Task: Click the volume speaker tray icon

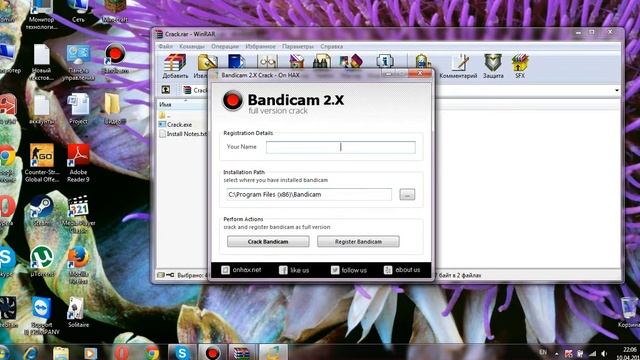Action: [604, 353]
